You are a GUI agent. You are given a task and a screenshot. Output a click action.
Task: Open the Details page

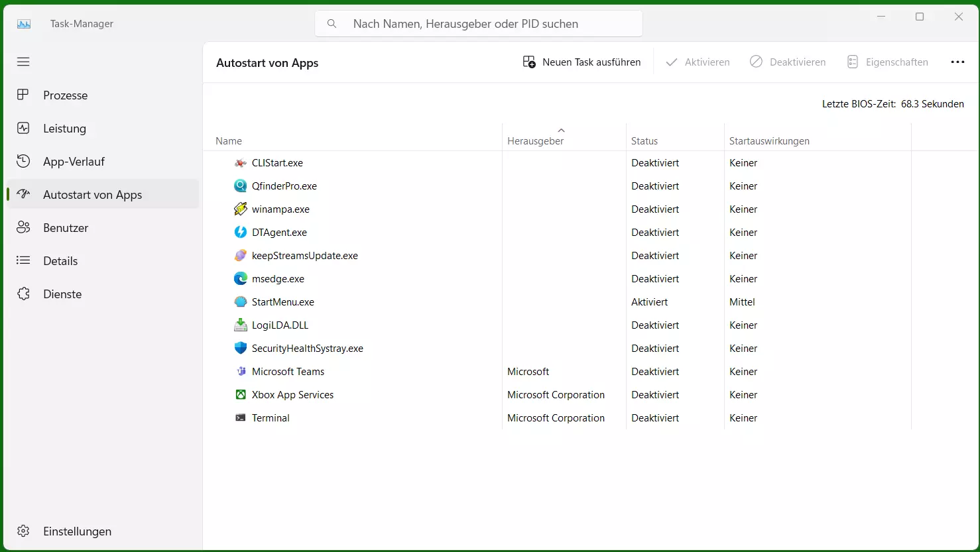tap(103, 261)
